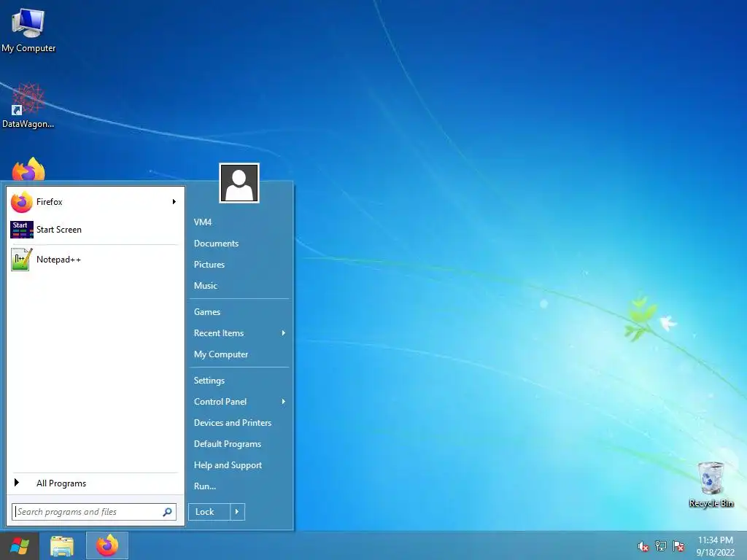Expand the Firefox jump list arrow
The height and width of the screenshot is (560, 747).
(x=174, y=202)
